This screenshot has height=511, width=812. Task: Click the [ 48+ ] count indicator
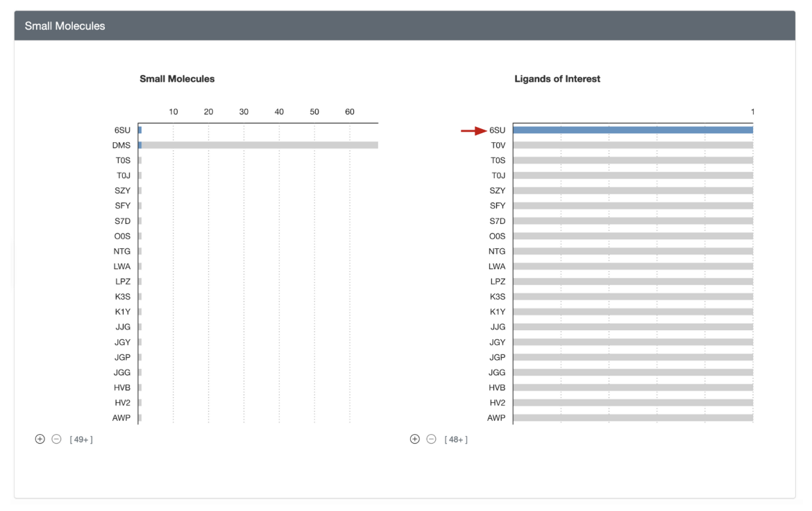point(456,440)
